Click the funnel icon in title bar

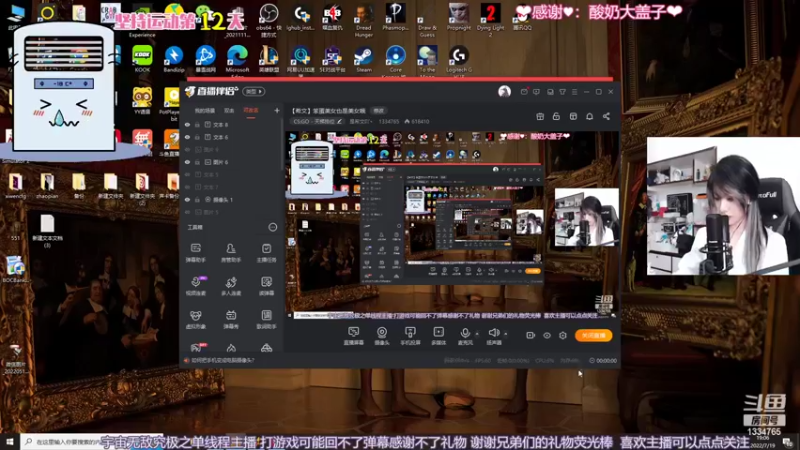(562, 92)
